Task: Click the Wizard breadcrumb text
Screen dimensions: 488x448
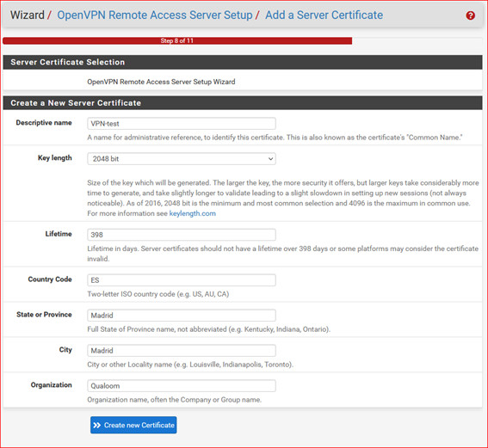Action: (x=28, y=15)
